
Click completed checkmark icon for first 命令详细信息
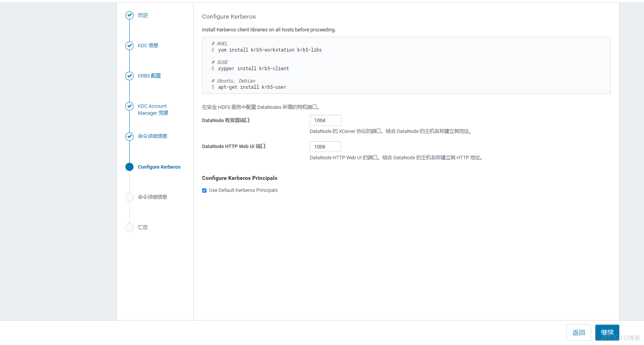click(129, 136)
